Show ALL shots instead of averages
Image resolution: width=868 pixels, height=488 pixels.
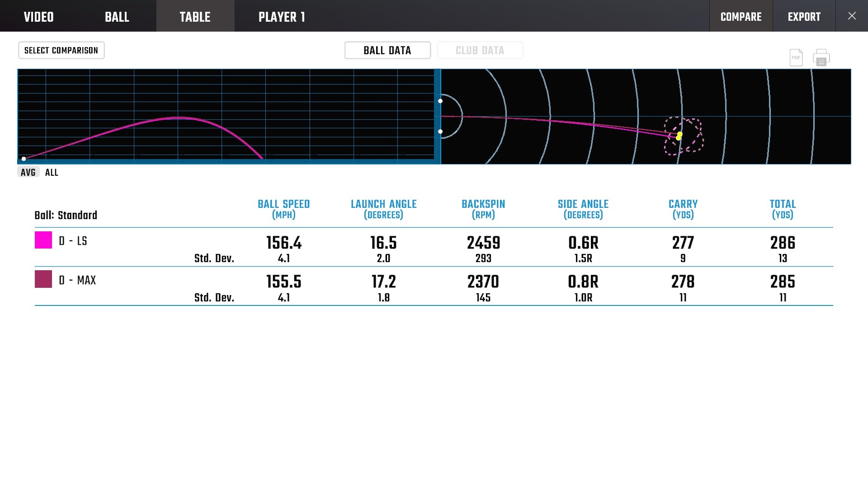tap(52, 172)
